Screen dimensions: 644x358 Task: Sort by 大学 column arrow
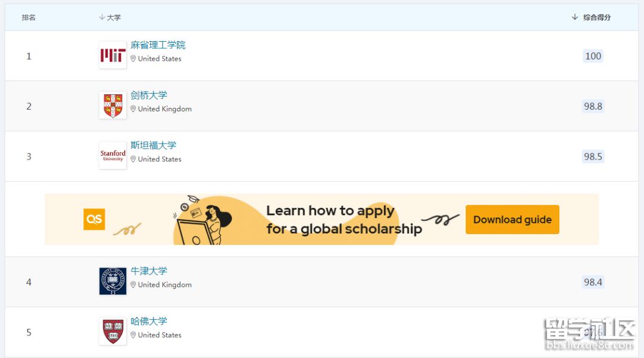[102, 17]
